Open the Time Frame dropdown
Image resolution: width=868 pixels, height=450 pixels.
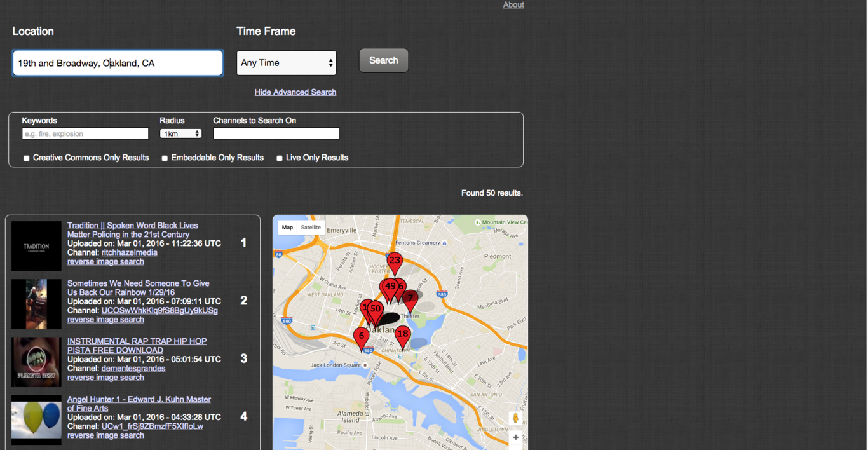pos(287,63)
